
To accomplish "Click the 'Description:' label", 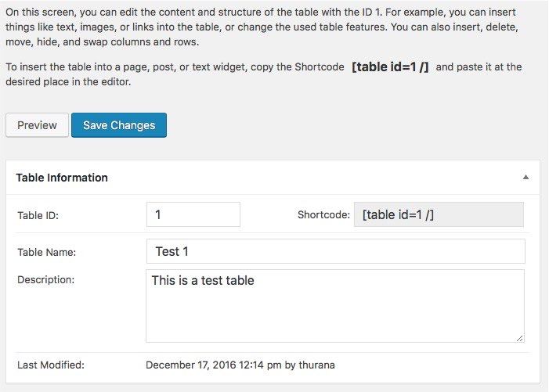I will point(45,279).
